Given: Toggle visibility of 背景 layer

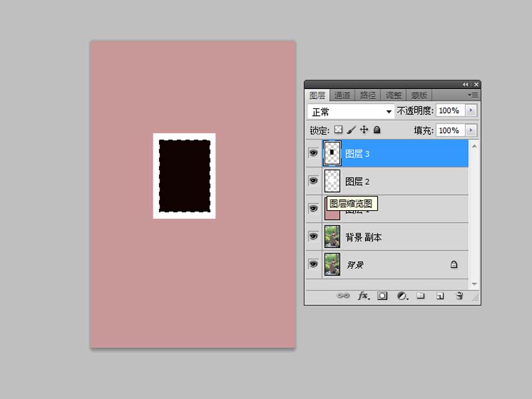Looking at the screenshot, I should pyautogui.click(x=313, y=264).
